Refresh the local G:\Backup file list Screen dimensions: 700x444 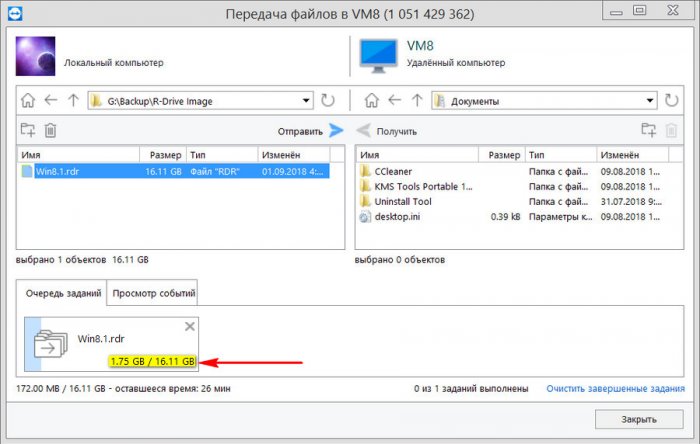click(328, 100)
